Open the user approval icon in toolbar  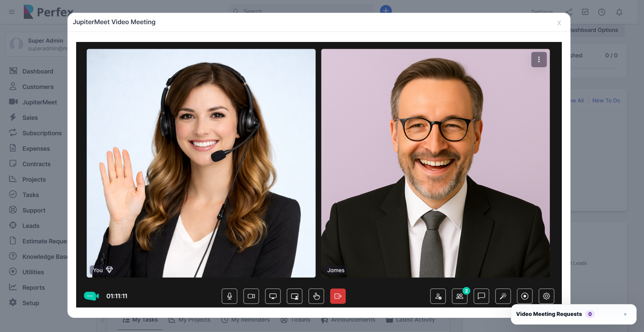click(438, 296)
